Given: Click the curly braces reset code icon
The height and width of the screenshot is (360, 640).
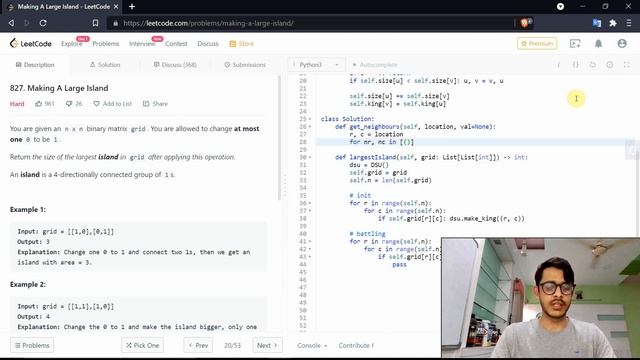Looking at the screenshot, I should pos(576,65).
